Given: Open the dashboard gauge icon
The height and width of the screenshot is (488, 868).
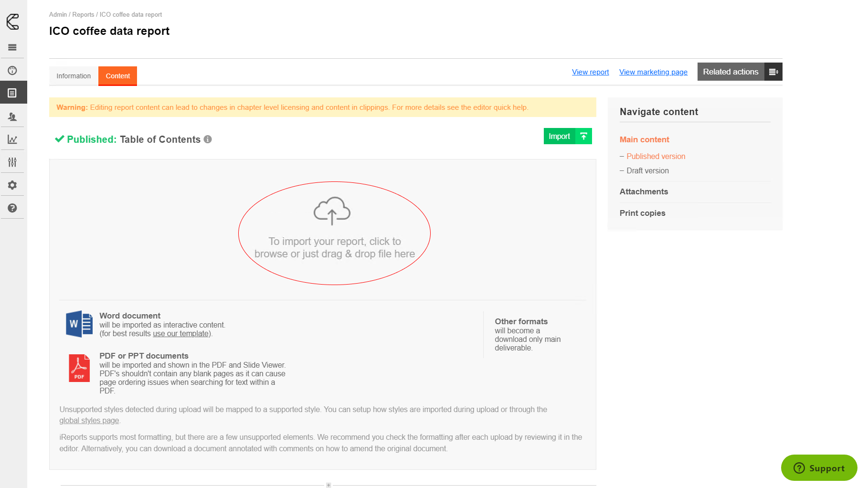Looking at the screenshot, I should tap(12, 71).
